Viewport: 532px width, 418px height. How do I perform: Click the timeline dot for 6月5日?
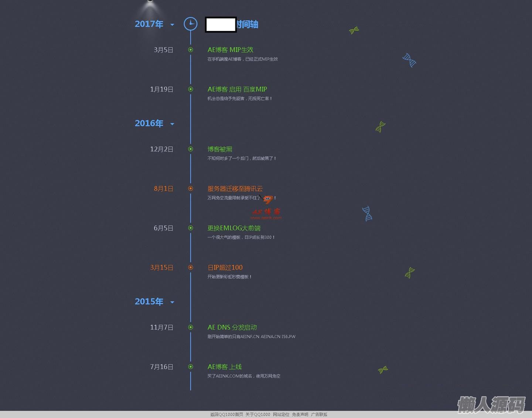pyautogui.click(x=191, y=228)
